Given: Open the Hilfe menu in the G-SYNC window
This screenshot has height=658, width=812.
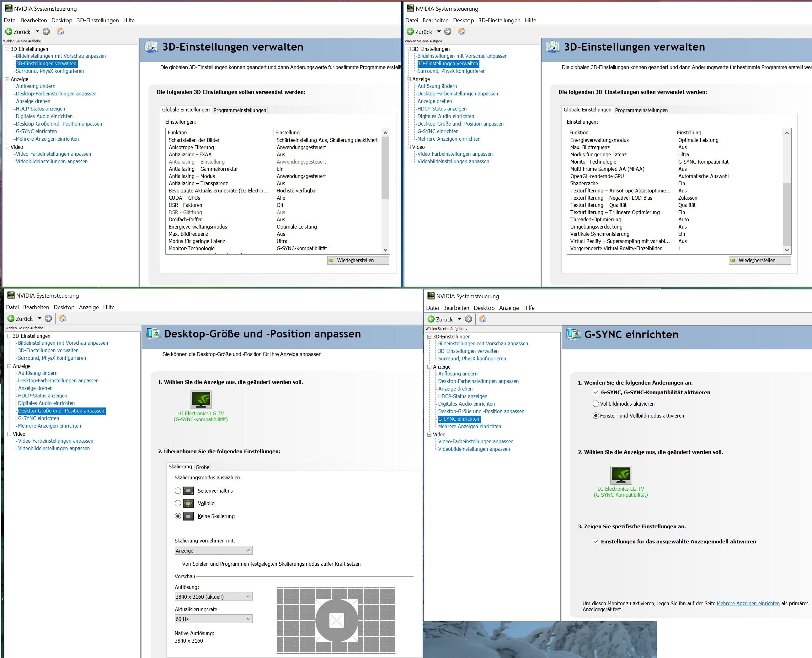Looking at the screenshot, I should (x=529, y=308).
